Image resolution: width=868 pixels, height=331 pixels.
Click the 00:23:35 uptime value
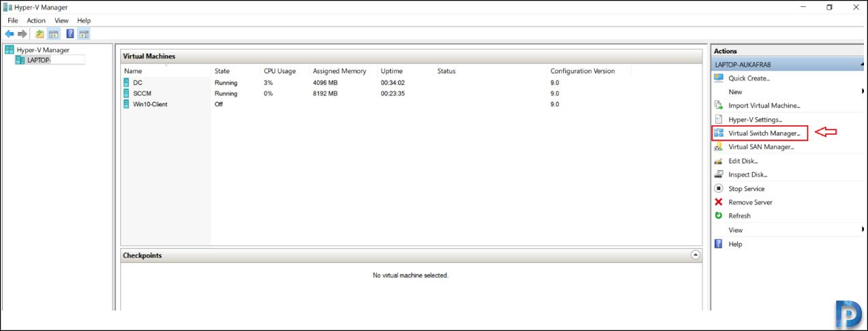[x=393, y=93]
